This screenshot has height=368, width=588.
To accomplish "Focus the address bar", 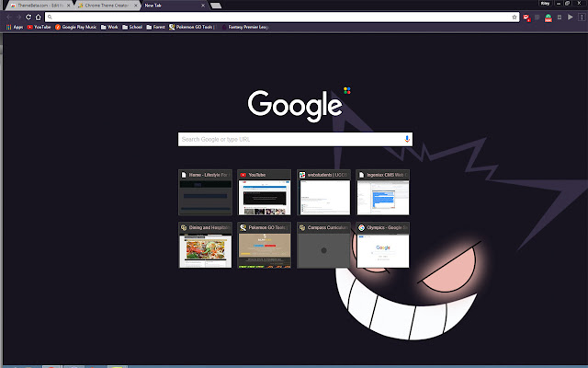I will pos(282,17).
